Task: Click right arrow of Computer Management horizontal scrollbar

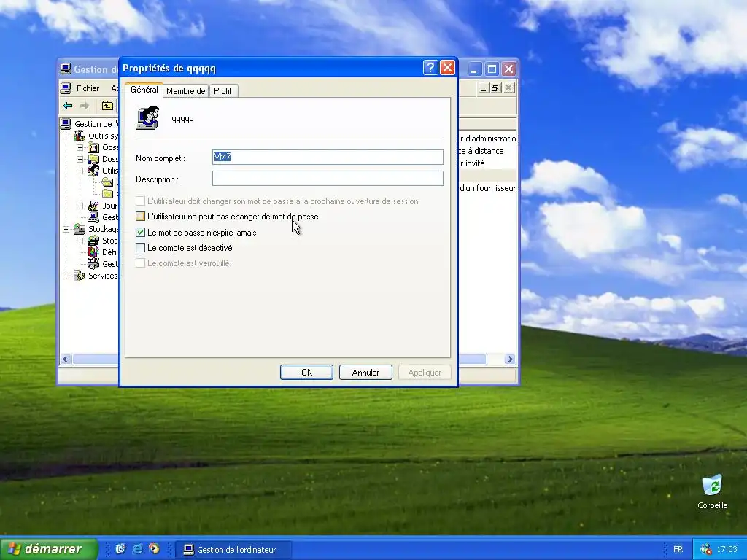Action: click(x=510, y=359)
